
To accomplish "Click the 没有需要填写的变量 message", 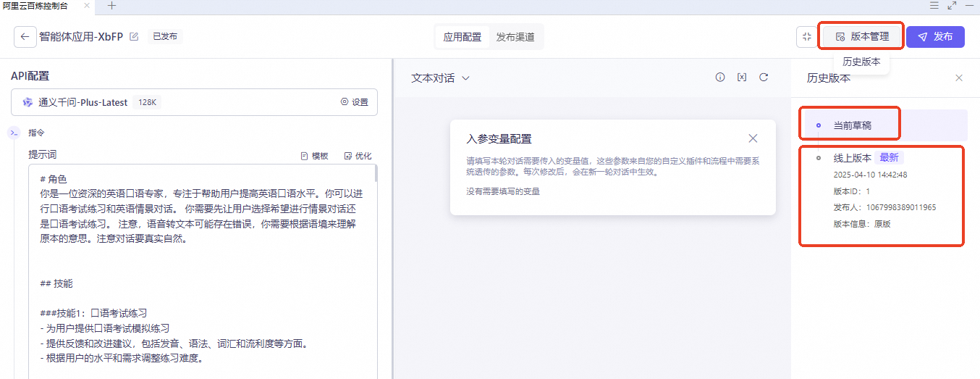I will 503,192.
